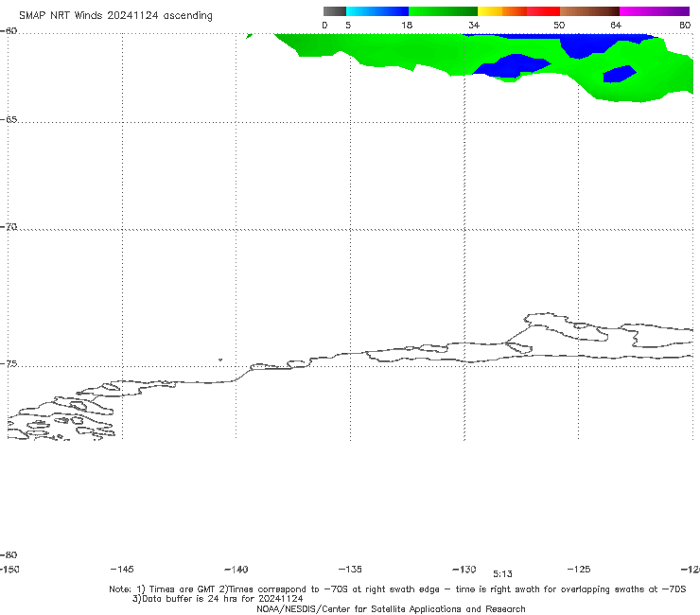The image size is (700, 615).
Task: Click the title 'SMAP NRT Winds 20241124 ascending'
Action: tap(115, 15)
